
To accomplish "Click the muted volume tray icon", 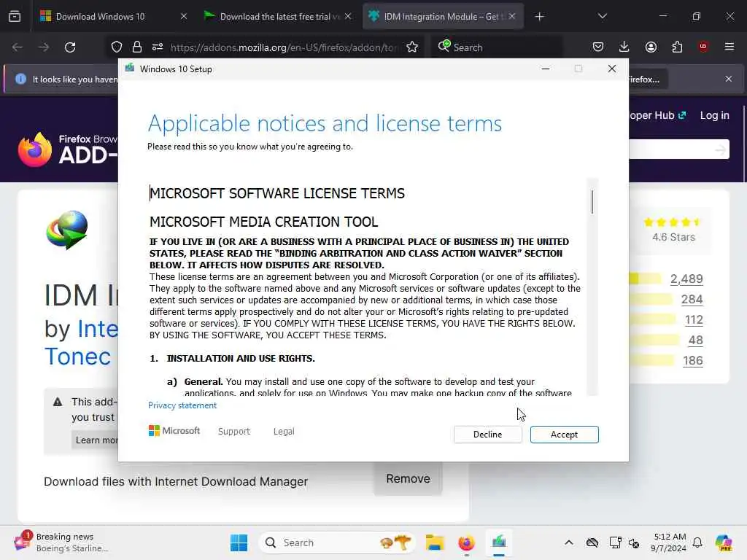I will point(634,542).
